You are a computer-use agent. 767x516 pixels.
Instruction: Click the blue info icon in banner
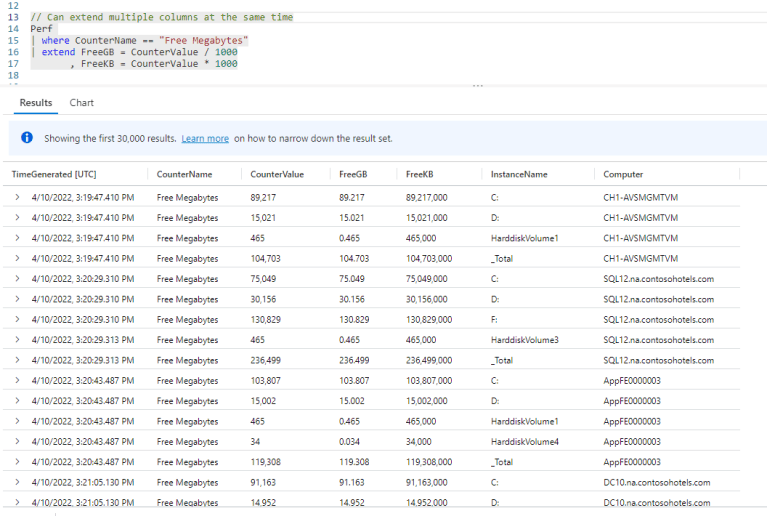point(27,138)
